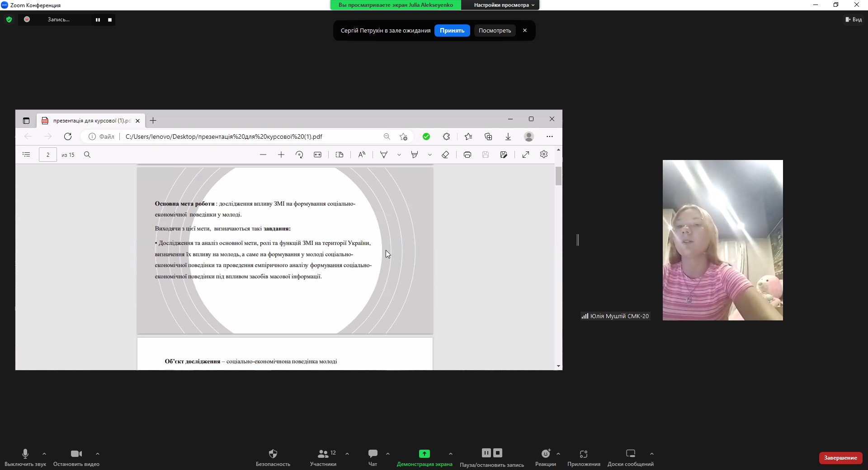
Task: Pause recording in bottom Zoom toolbar
Action: [x=486, y=453]
